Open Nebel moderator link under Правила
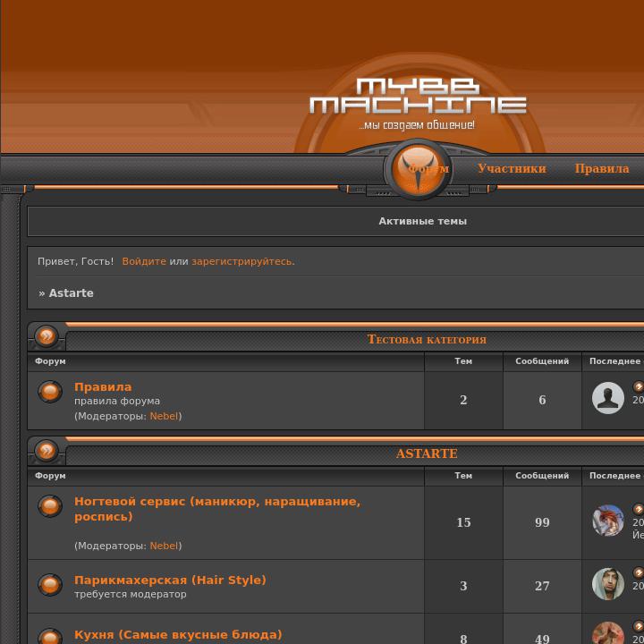Viewport: 644px width, 644px height. [164, 416]
